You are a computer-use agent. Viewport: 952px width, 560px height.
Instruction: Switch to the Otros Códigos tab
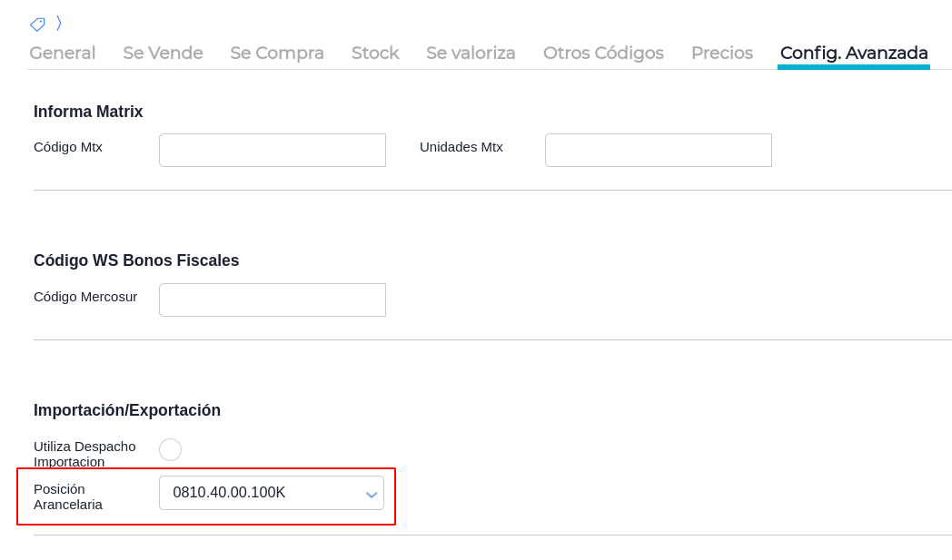point(603,54)
